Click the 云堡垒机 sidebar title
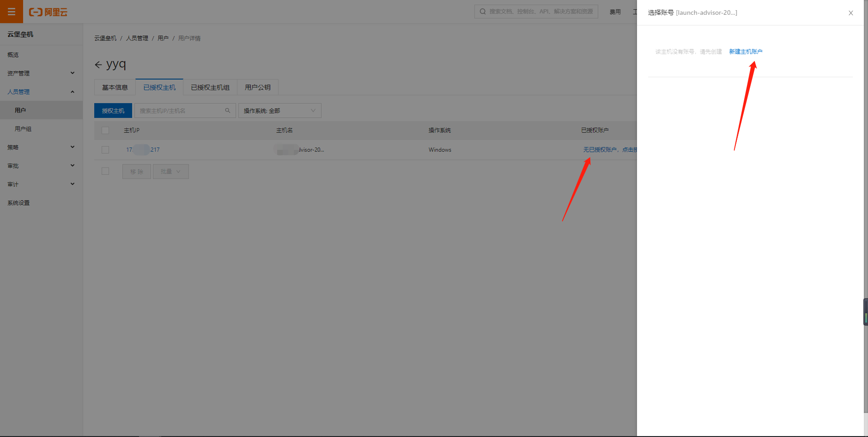The width and height of the screenshot is (868, 437). coord(20,34)
